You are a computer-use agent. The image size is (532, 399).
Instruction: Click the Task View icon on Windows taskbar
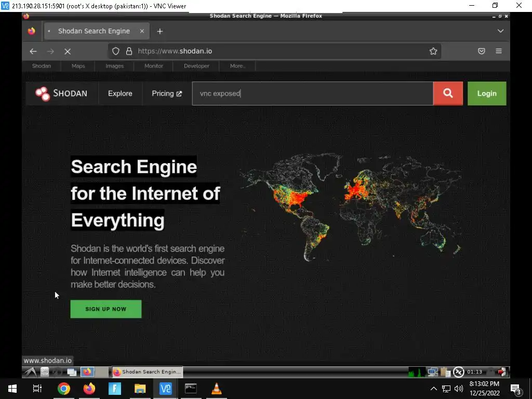coord(37,389)
